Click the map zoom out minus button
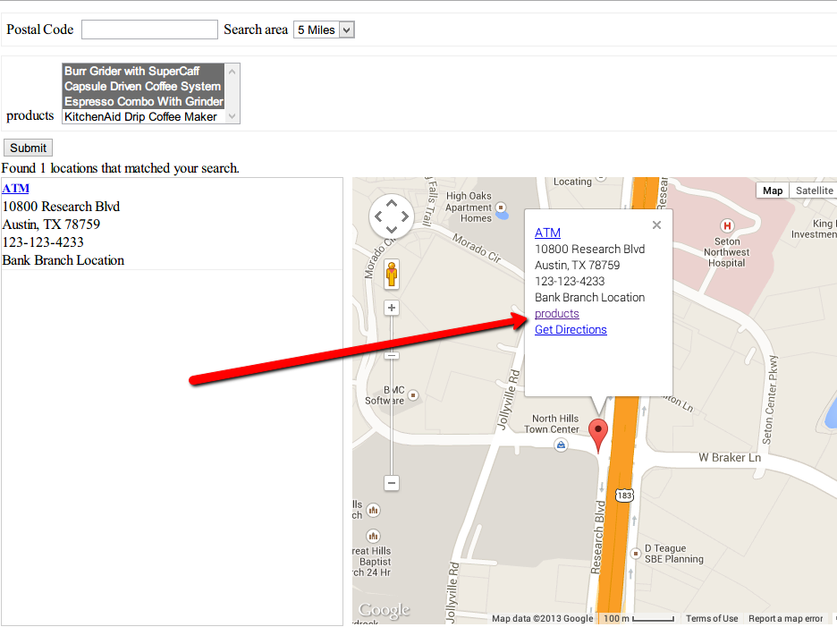837x644 pixels. coord(392,483)
